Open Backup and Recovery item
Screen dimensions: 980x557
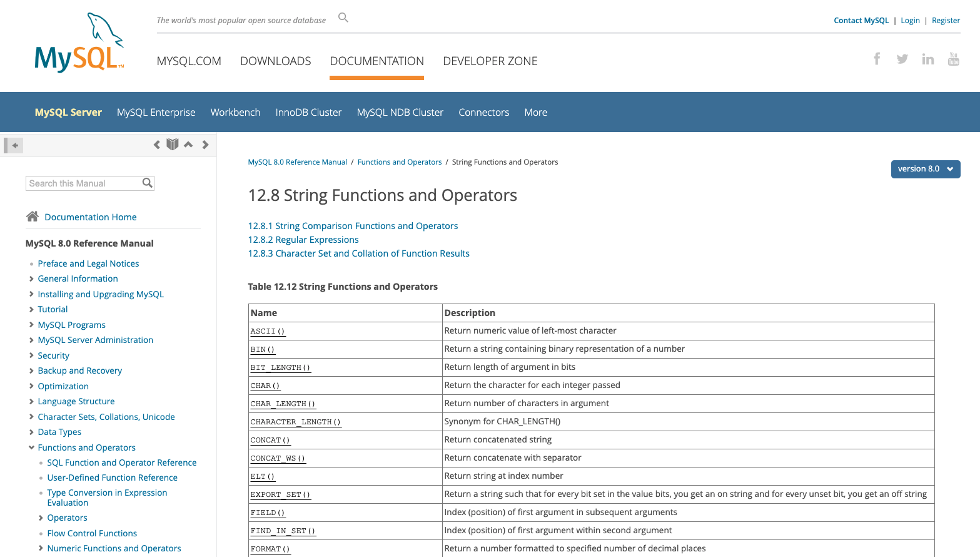tap(79, 370)
